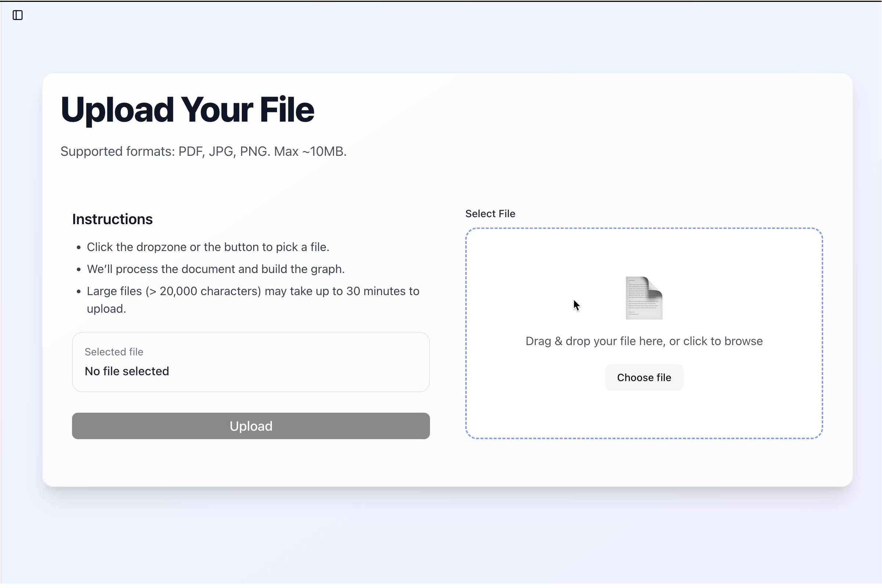
Task: Click the Select File label
Action: click(490, 214)
